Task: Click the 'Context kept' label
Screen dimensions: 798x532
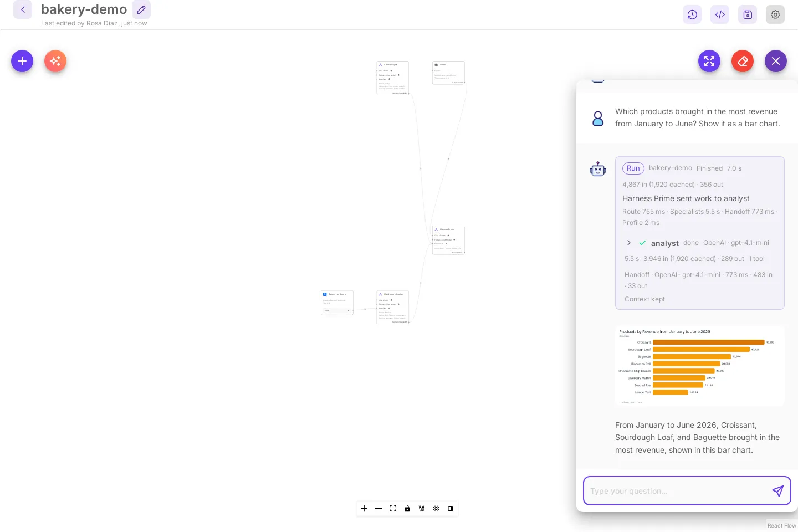Action: point(644,299)
